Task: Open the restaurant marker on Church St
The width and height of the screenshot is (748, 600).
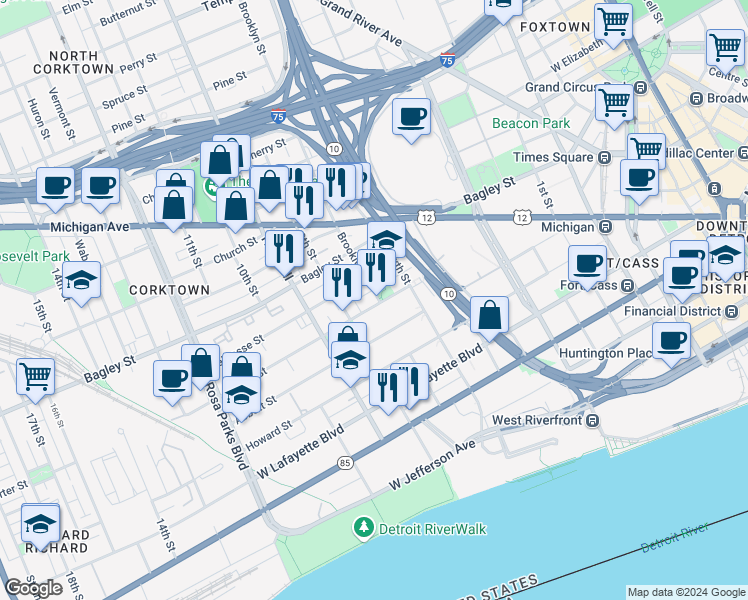Action: [285, 248]
